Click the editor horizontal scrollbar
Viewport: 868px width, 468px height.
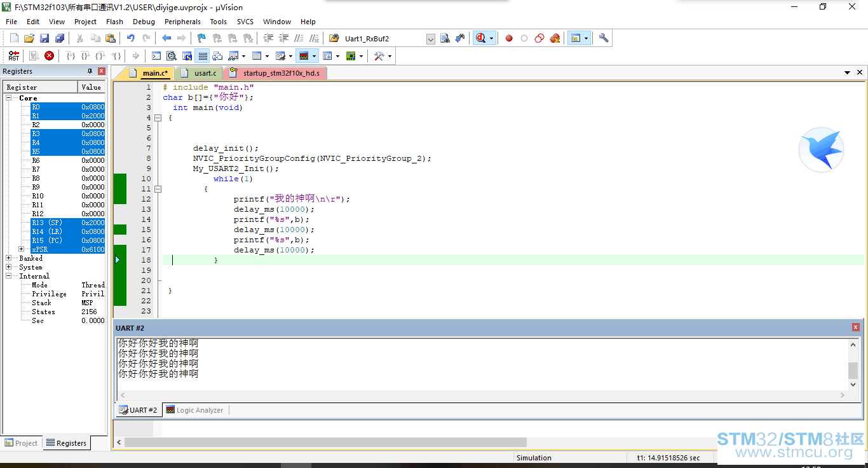[325, 442]
